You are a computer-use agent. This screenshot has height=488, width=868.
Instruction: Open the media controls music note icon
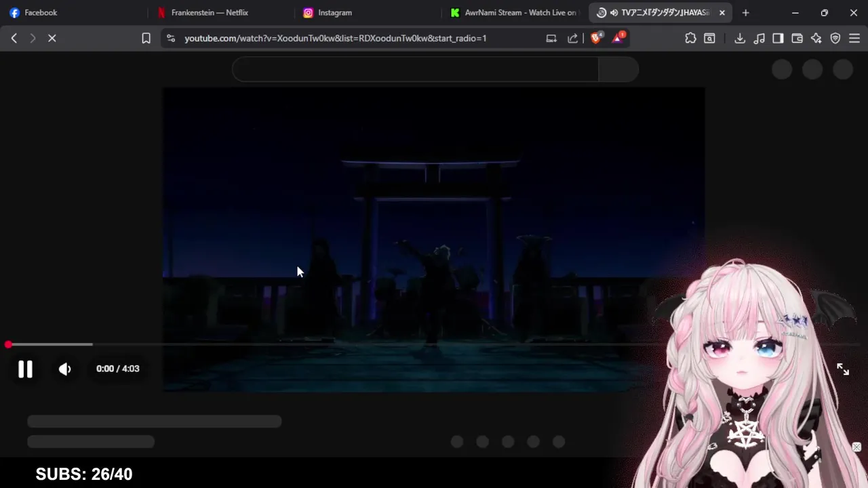pyautogui.click(x=759, y=39)
